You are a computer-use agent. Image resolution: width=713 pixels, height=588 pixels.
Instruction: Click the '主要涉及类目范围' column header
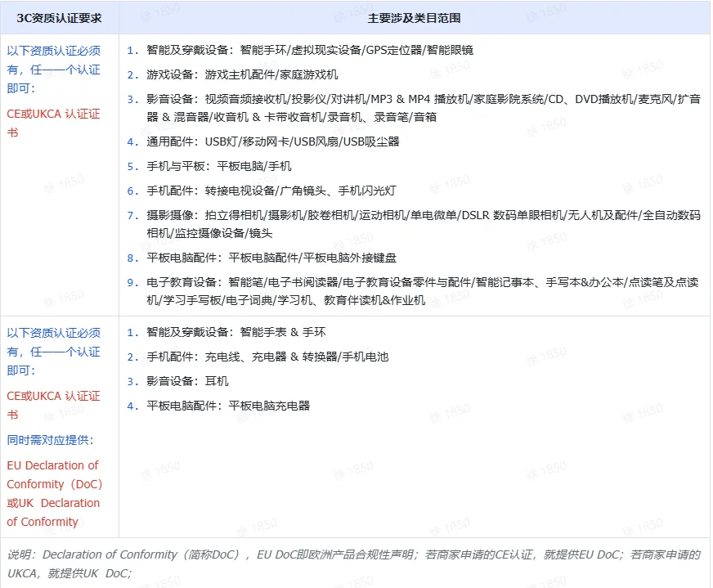click(414, 18)
